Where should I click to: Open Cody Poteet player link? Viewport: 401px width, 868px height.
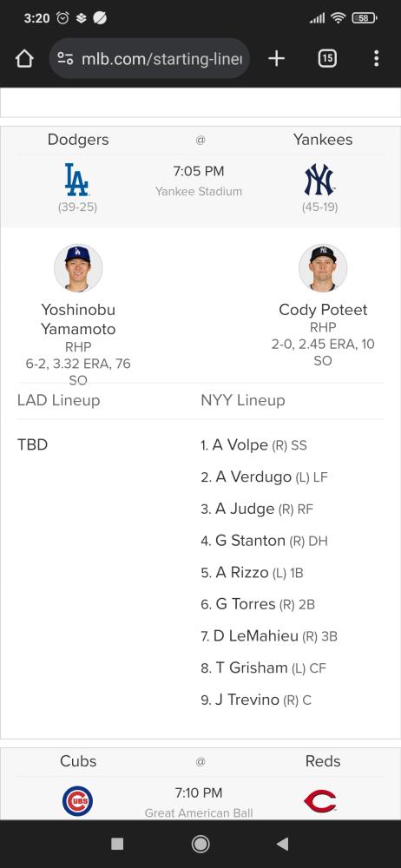tap(323, 310)
